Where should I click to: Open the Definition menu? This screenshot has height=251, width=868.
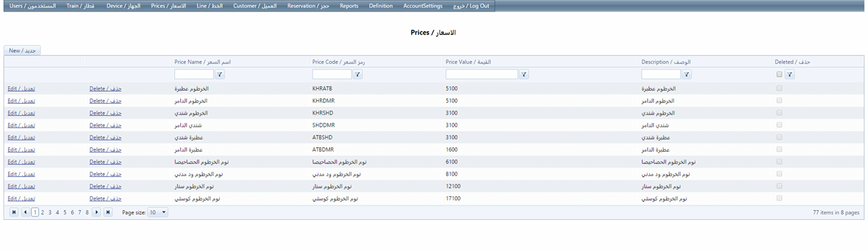(381, 5)
